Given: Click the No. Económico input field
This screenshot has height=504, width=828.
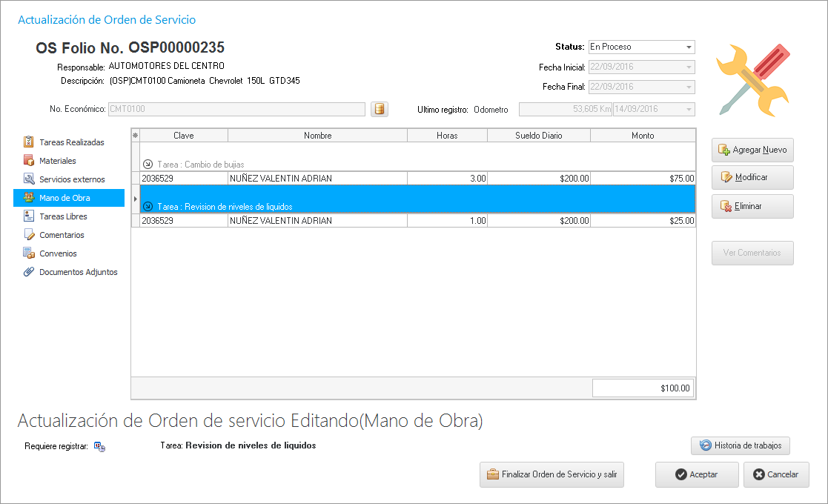Looking at the screenshot, I should (x=236, y=110).
